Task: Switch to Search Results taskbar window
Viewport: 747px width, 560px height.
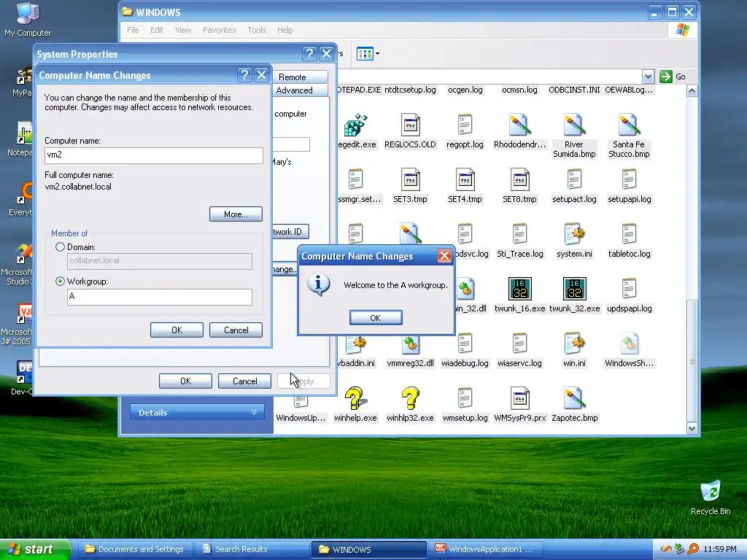Action: 252,549
